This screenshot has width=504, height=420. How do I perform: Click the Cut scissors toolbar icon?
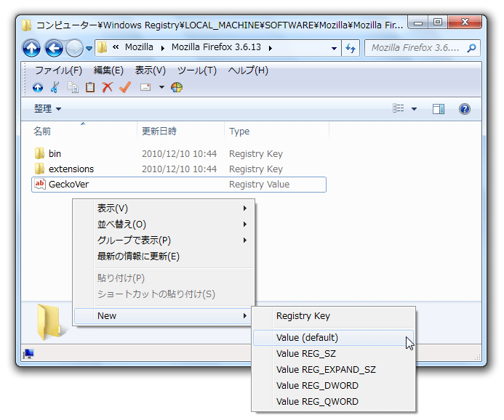[55, 87]
